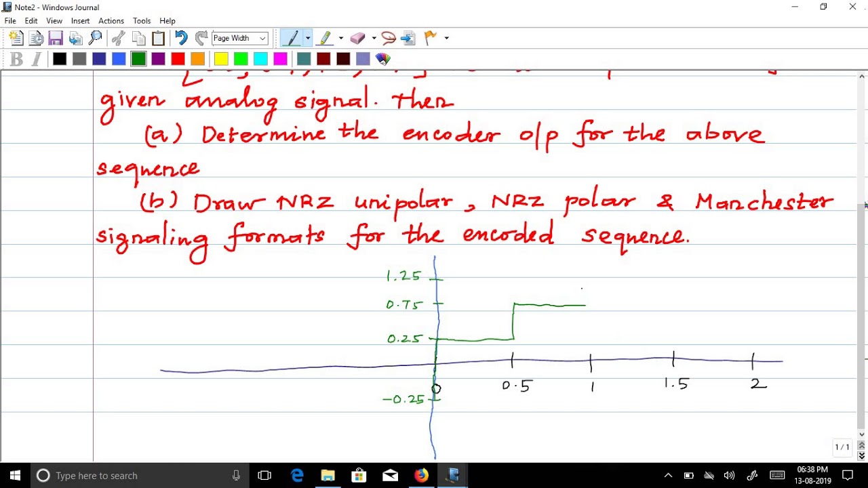Open Firefox from taskbar

coord(421,475)
